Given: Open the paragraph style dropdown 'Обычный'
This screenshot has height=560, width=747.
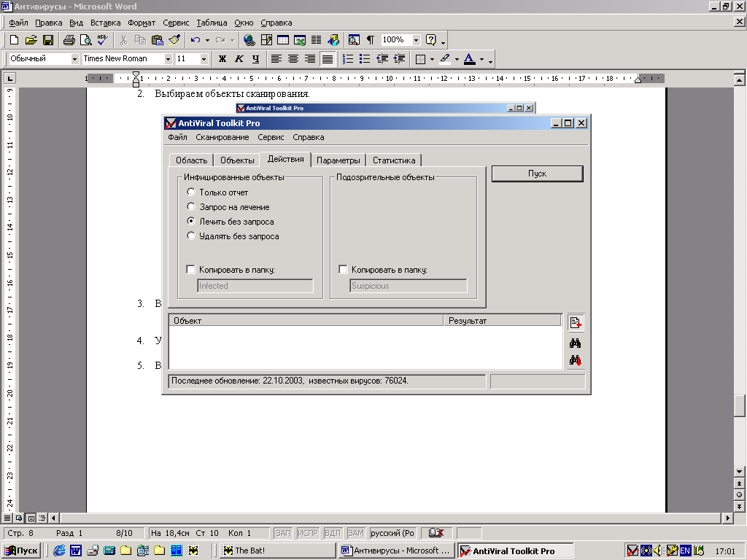Looking at the screenshot, I should pyautogui.click(x=74, y=59).
